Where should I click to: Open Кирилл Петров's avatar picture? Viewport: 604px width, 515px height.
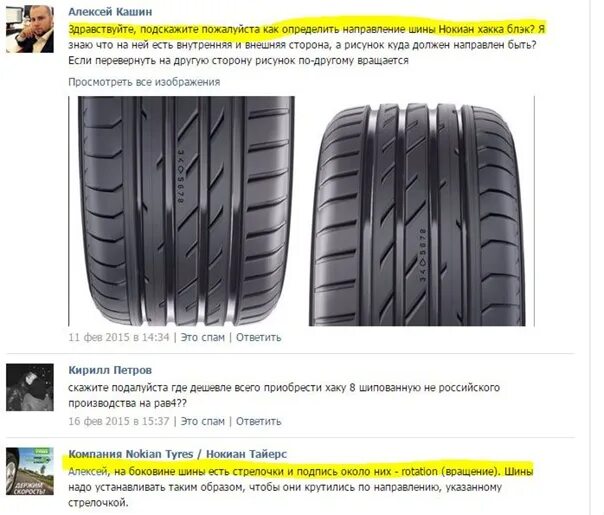pyautogui.click(x=30, y=387)
